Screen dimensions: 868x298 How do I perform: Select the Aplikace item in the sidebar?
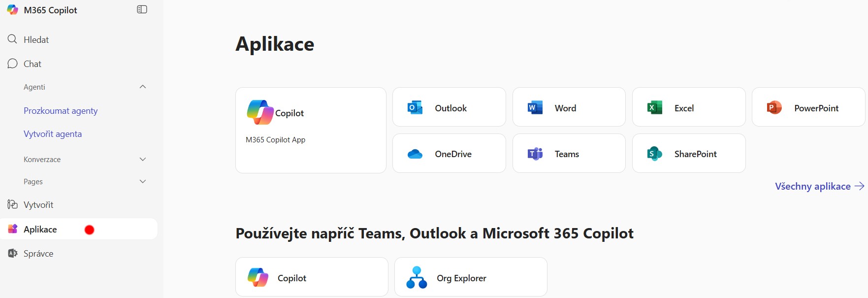(x=79, y=229)
